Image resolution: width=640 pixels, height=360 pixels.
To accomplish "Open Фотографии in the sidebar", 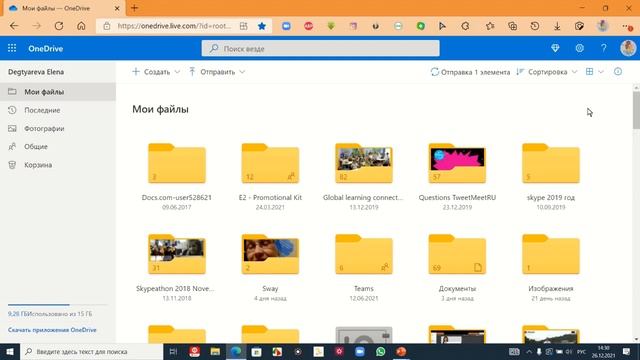I will point(58,129).
